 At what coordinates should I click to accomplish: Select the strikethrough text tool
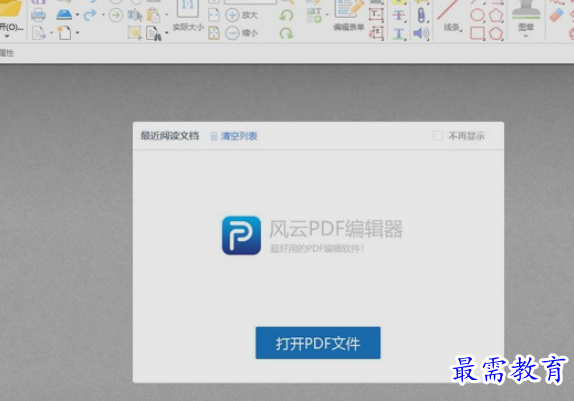(x=399, y=15)
